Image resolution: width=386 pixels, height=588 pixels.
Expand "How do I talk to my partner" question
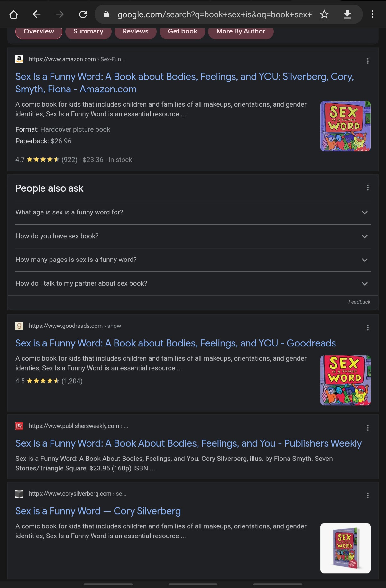pyautogui.click(x=364, y=284)
